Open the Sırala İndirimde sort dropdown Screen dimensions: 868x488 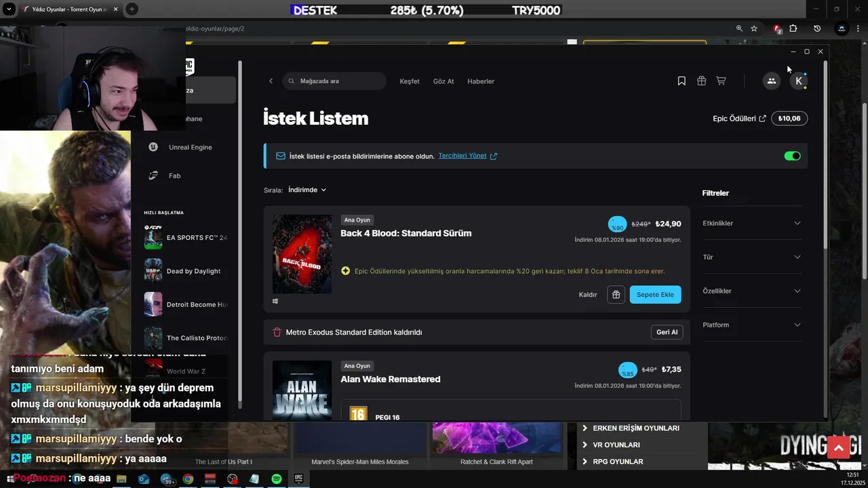[307, 190]
